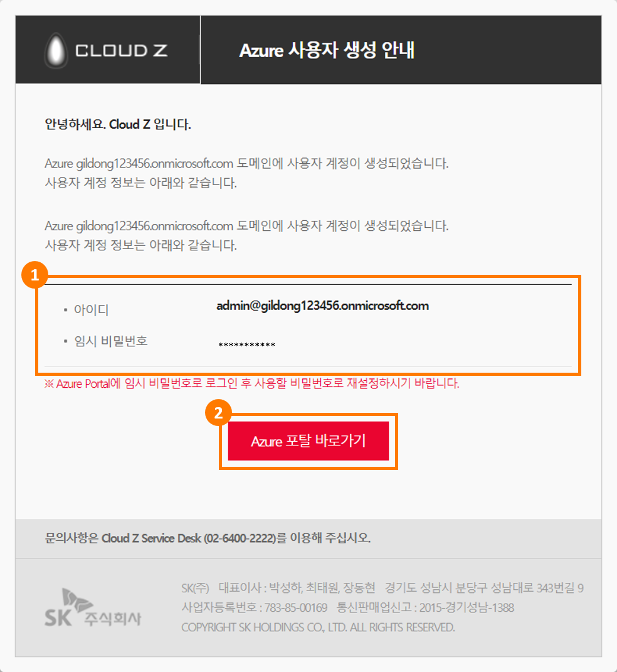Screen dimensions: 617x672
Task: Click the COPYRIGHT SK HOLDINGS footer line
Action: click(318, 627)
